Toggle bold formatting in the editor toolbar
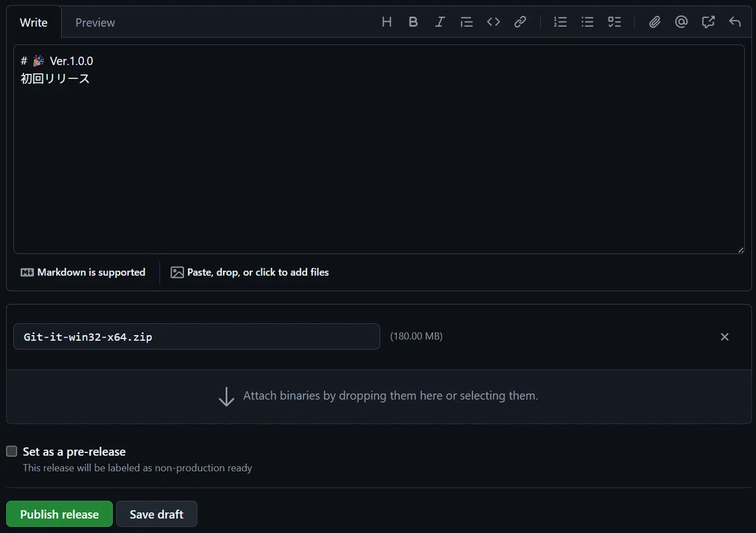 413,22
